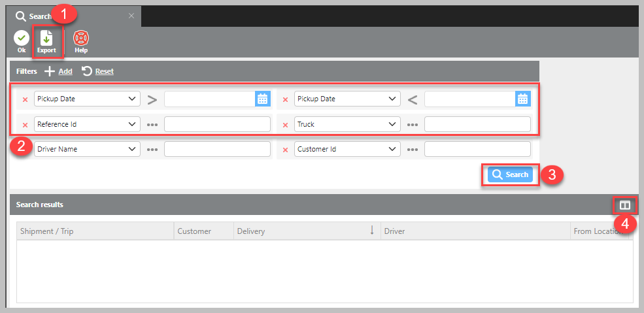Expand the Reference Id filter dropdown

(87, 124)
